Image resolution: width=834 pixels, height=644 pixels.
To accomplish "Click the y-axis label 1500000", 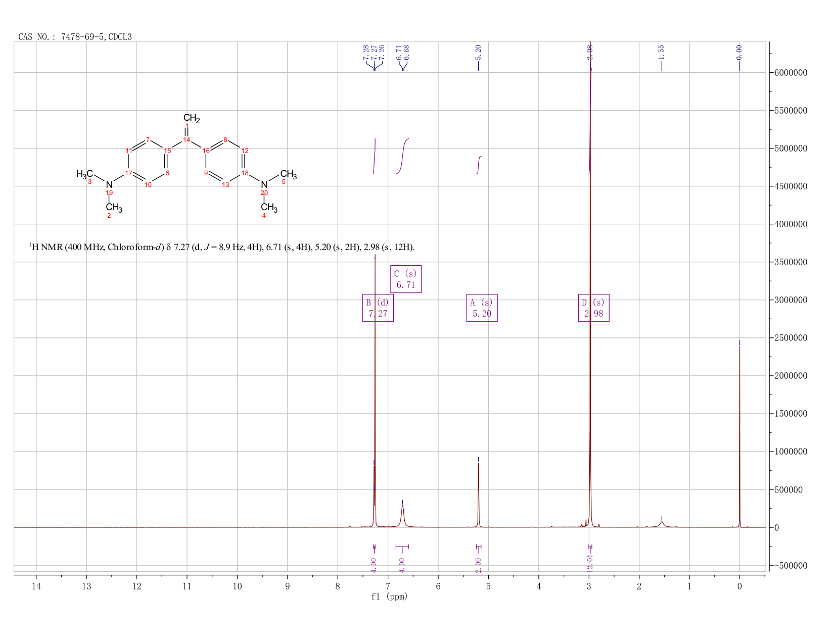I will 791,414.
